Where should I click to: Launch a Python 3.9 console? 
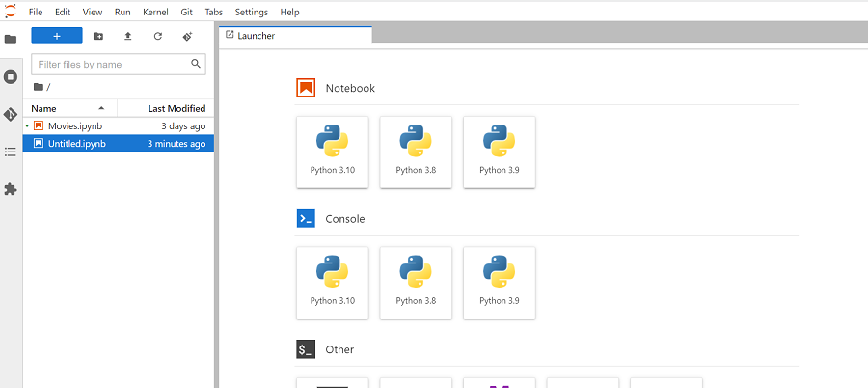(500, 283)
